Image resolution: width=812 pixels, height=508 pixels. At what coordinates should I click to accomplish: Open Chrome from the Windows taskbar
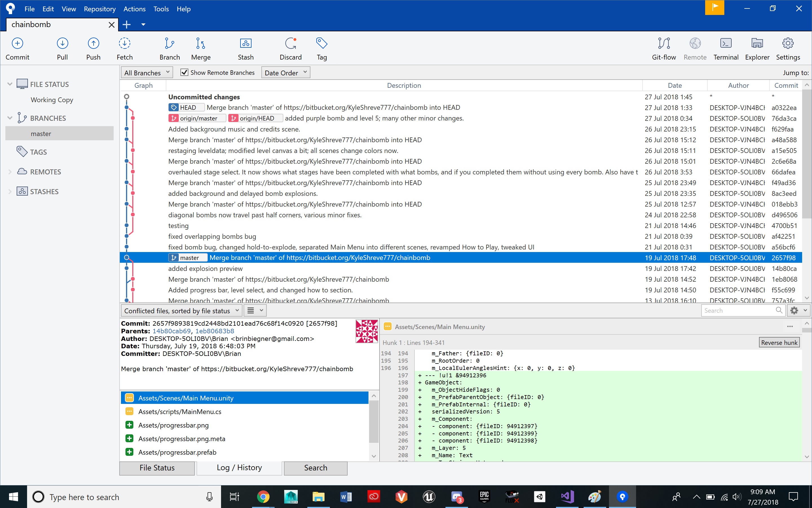click(263, 497)
